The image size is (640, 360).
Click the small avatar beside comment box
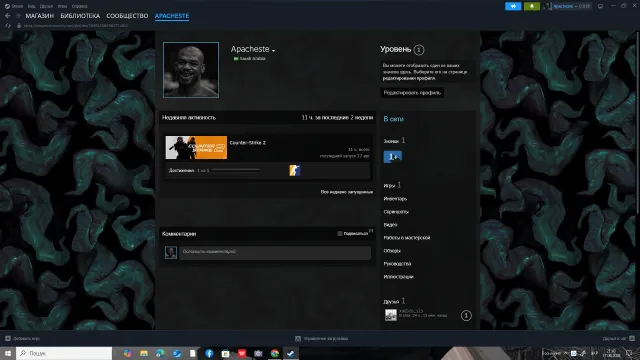click(x=171, y=252)
